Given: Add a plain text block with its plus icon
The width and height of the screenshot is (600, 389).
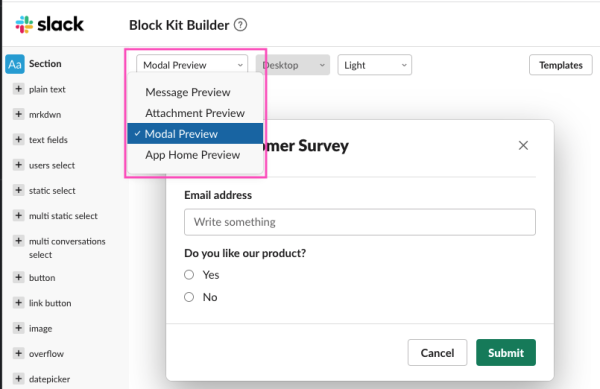Looking at the screenshot, I should [18, 89].
